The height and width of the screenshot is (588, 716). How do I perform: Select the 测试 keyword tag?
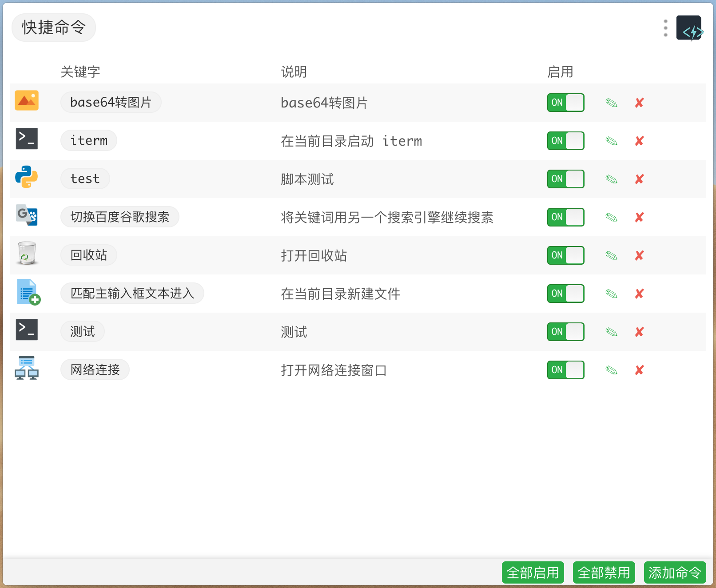pos(83,331)
